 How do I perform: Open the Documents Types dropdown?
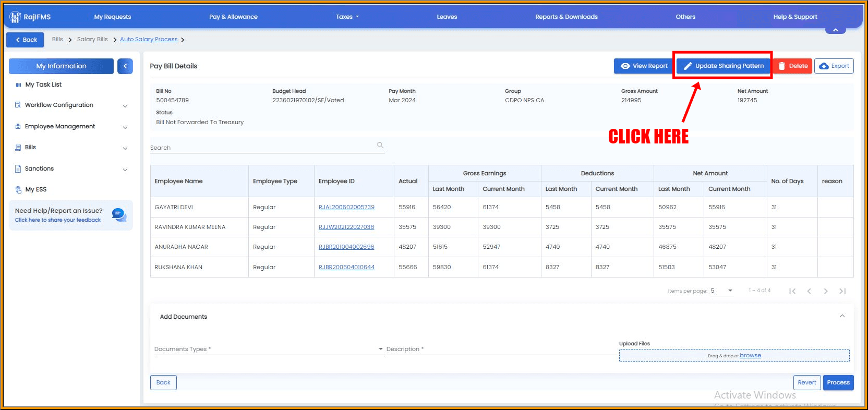[269, 349]
